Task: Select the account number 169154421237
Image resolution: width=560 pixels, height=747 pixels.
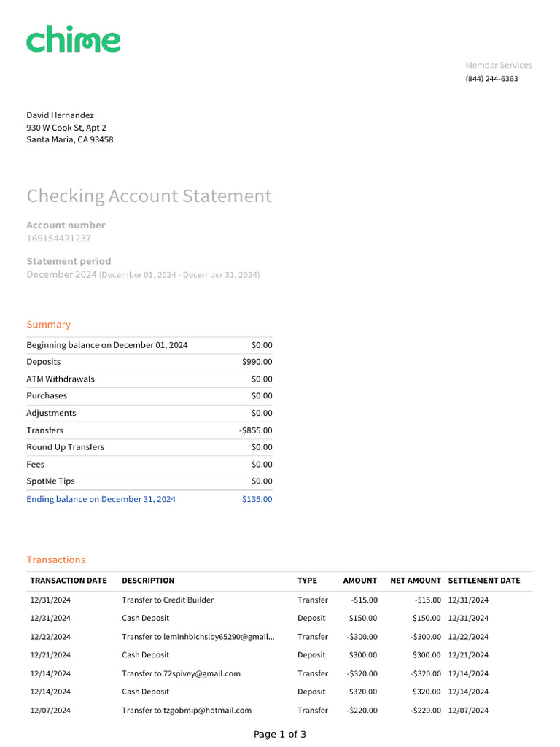Action: point(59,239)
